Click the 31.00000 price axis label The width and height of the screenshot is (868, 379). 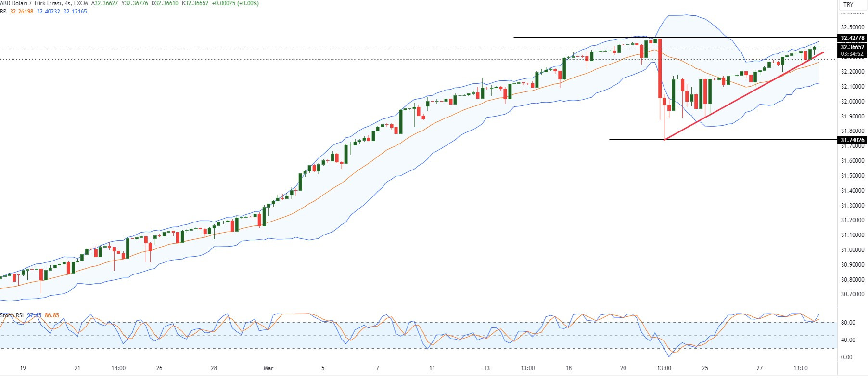click(x=852, y=250)
